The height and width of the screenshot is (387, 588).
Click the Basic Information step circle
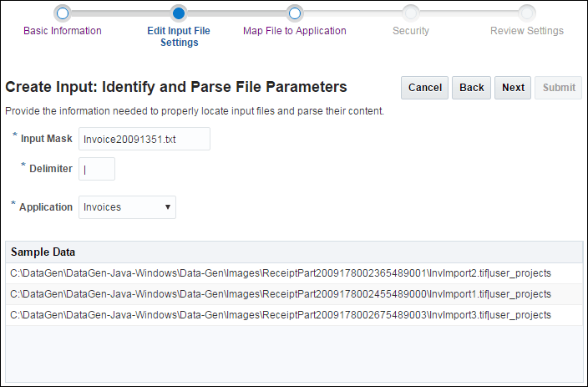coord(63,13)
